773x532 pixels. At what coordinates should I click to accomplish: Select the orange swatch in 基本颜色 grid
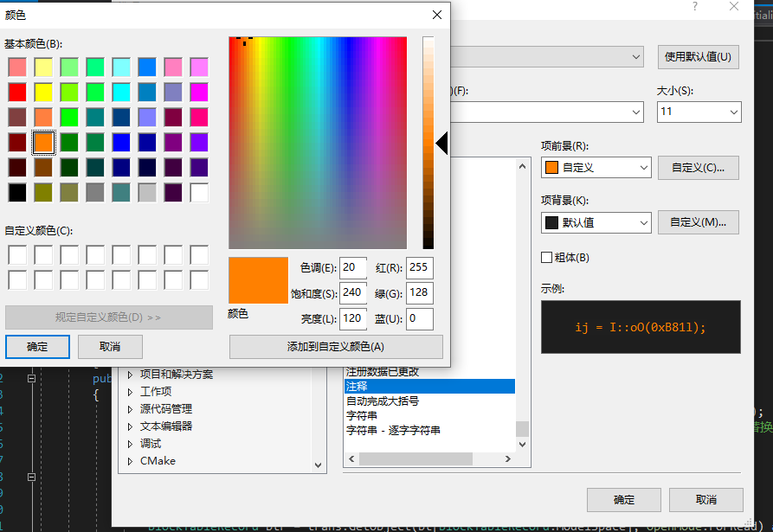[x=43, y=142]
